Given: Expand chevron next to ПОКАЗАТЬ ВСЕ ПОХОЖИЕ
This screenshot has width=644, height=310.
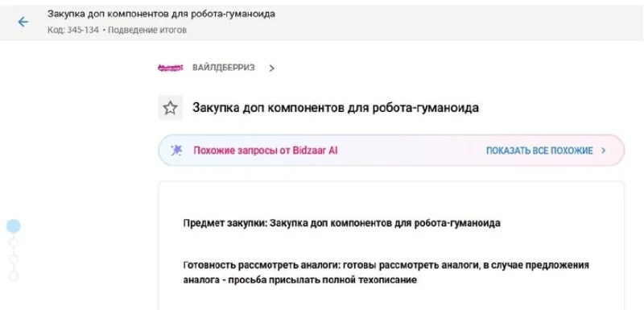Looking at the screenshot, I should click(603, 151).
